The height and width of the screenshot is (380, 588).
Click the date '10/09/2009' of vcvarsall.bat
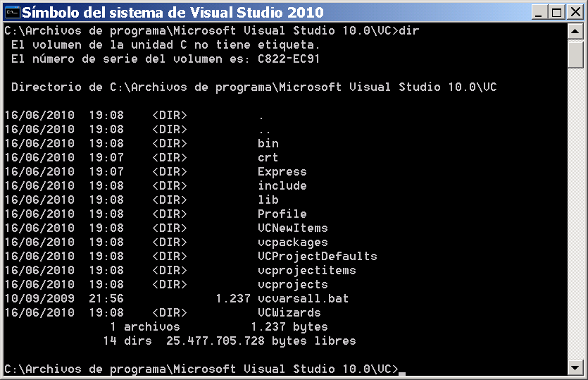click(x=39, y=298)
